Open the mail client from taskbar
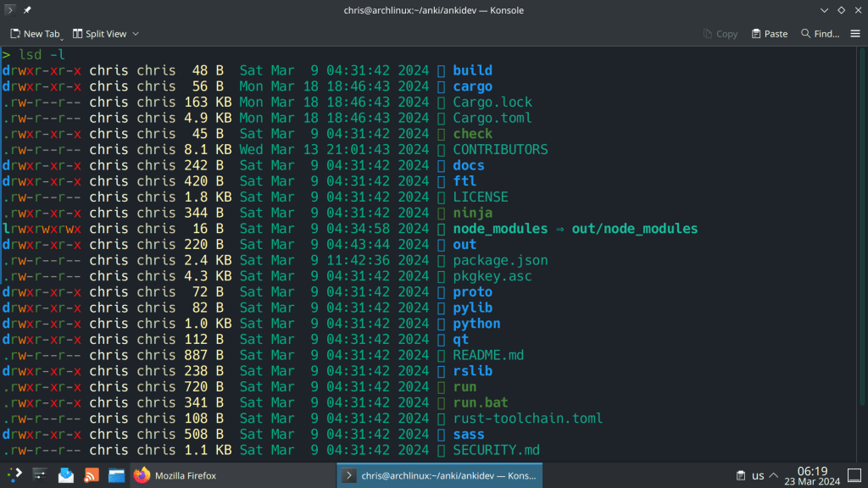868x488 pixels. pyautogui.click(x=66, y=475)
